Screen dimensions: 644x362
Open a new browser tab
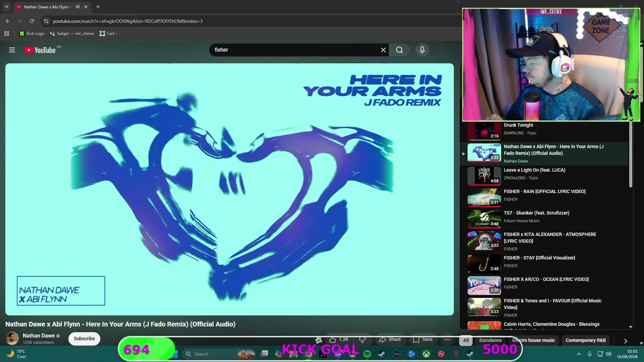click(98, 7)
